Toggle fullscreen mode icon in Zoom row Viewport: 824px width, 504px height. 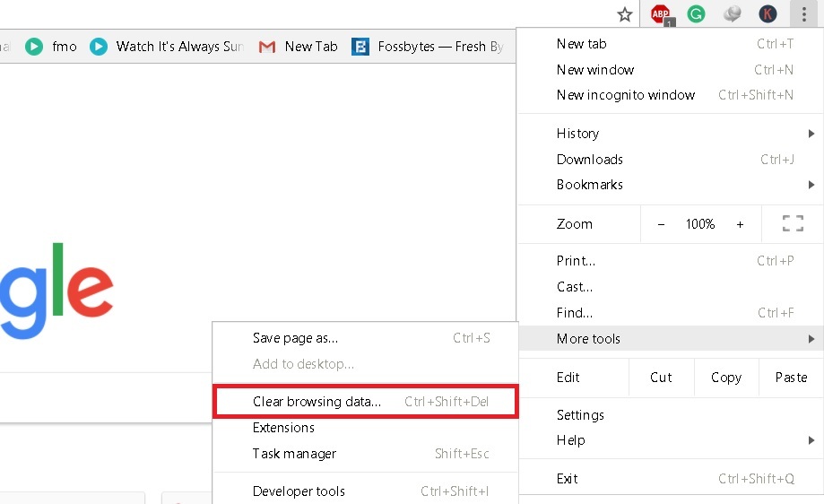tap(792, 224)
